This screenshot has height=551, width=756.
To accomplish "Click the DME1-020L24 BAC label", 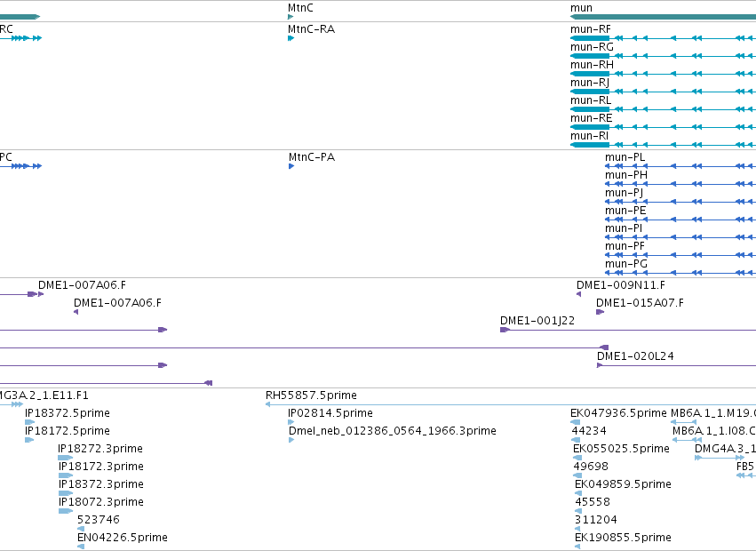I will coord(635,356).
